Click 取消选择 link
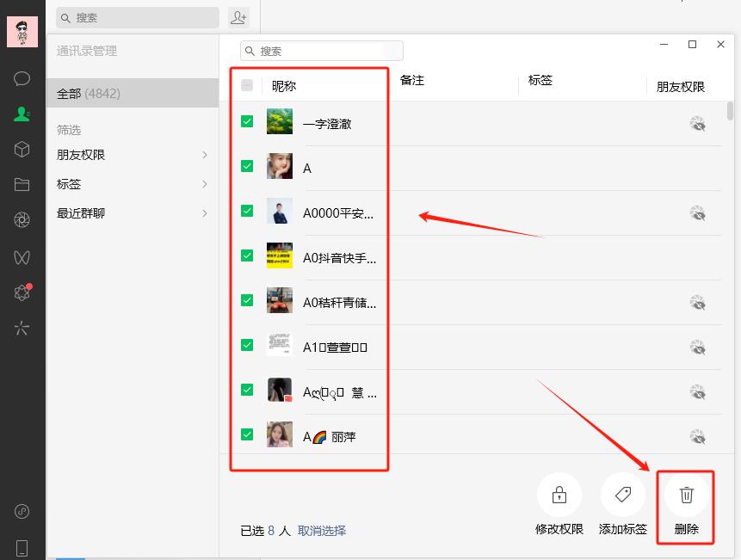This screenshot has height=560, width=741. [322, 531]
